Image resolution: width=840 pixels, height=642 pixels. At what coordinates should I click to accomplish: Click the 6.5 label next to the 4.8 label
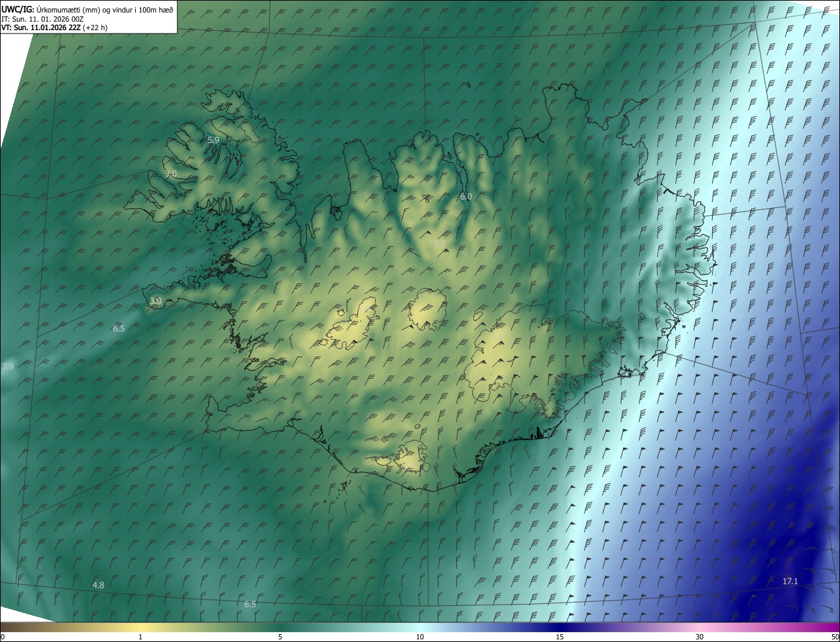250,604
